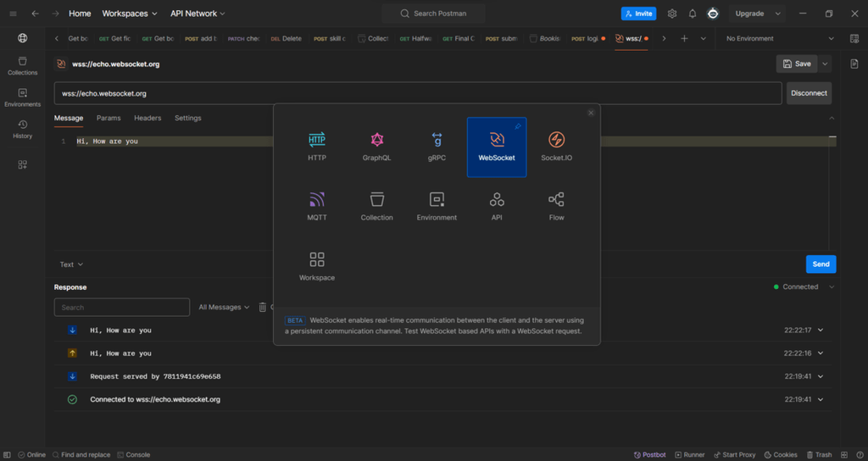Open the tab list dropdown chevron
This screenshot has width=868, height=461.
[703, 38]
